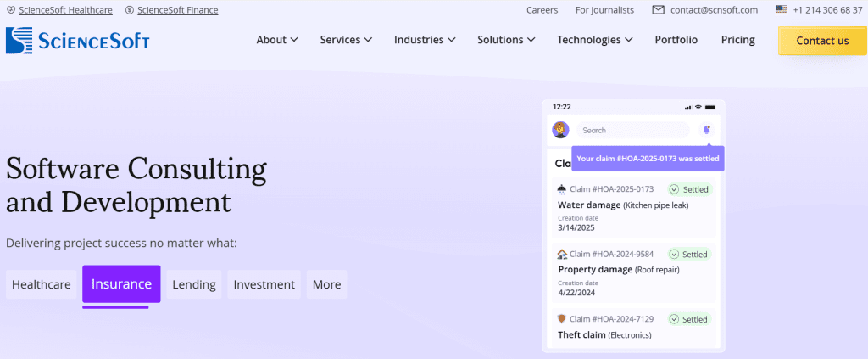The height and width of the screenshot is (359, 868).
Task: Click the Search field in phone mockup
Action: click(x=632, y=130)
